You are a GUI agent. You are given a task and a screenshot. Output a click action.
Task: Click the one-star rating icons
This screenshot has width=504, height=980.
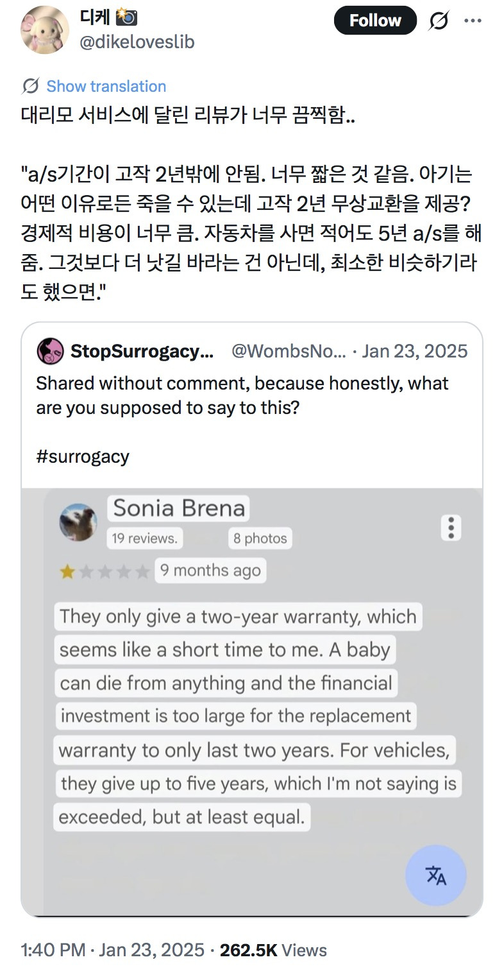click(105, 571)
